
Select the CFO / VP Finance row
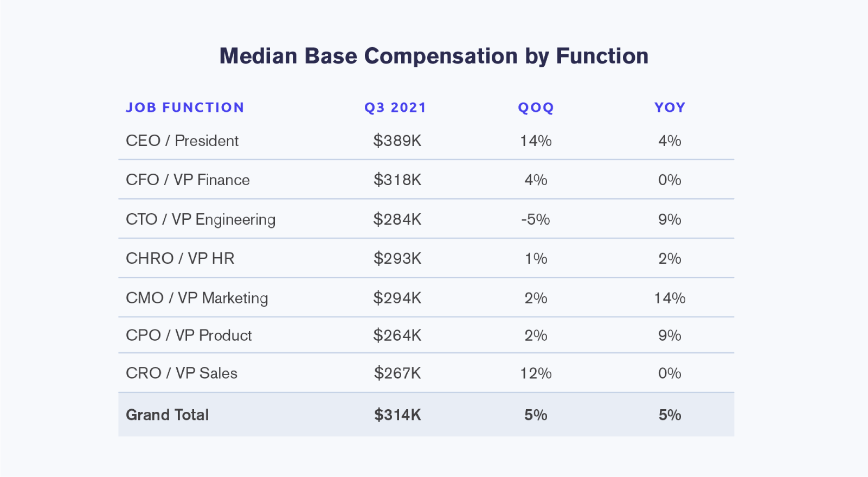tap(426, 180)
